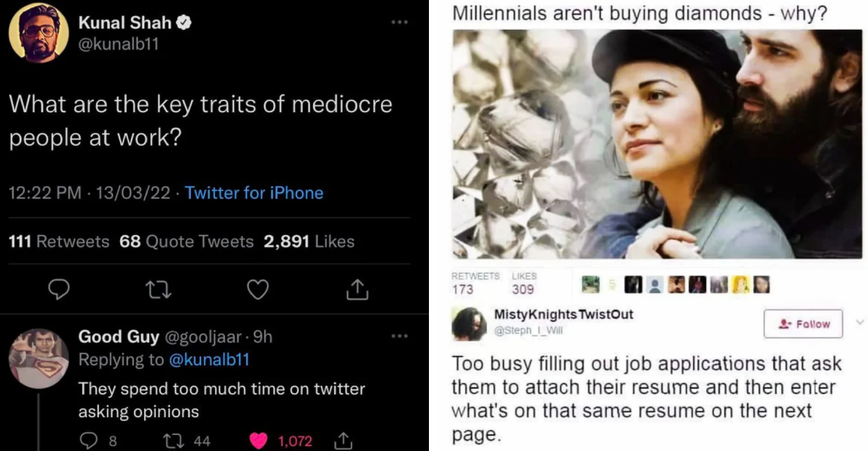Image resolution: width=868 pixels, height=451 pixels.
Task: Click the reply icon under Kunal Shah's tweet
Action: pos(59,290)
